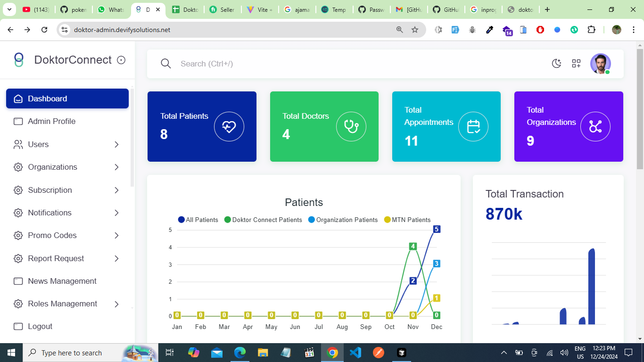Click the Users people icon
The width and height of the screenshot is (644, 362).
(x=18, y=144)
